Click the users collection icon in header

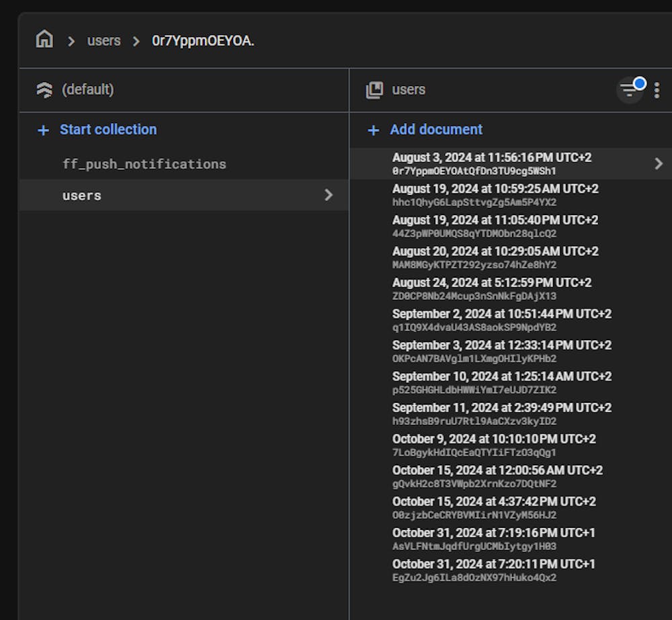click(x=374, y=90)
